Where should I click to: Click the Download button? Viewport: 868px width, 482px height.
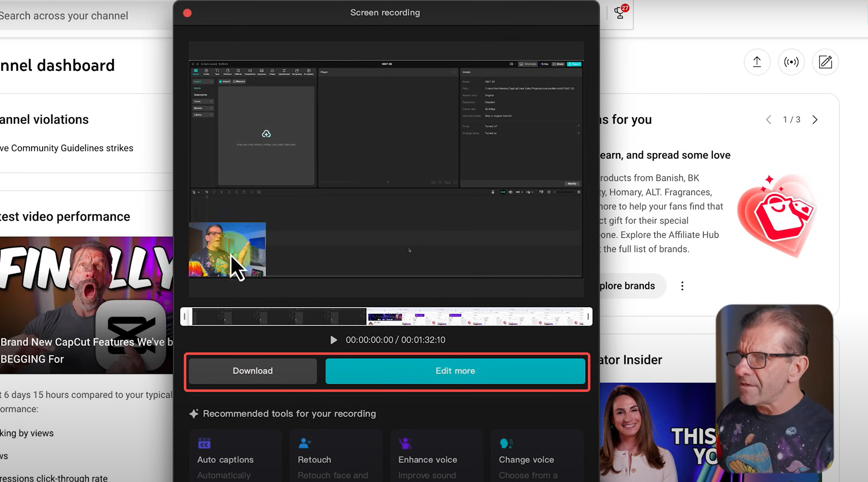tap(252, 371)
